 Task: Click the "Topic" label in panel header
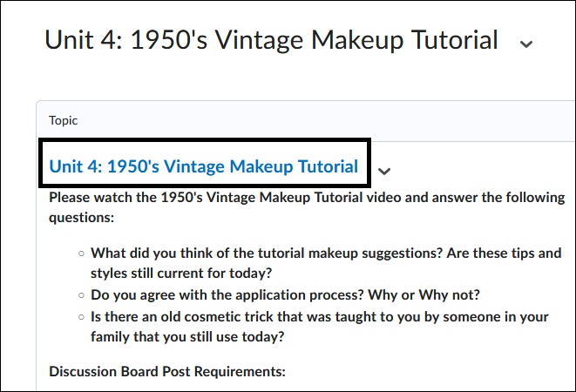click(x=63, y=121)
